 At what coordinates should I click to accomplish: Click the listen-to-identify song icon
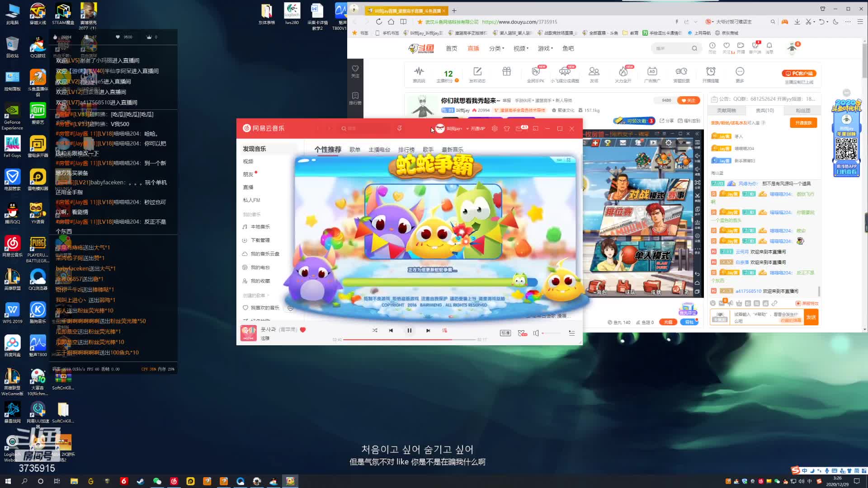click(399, 128)
